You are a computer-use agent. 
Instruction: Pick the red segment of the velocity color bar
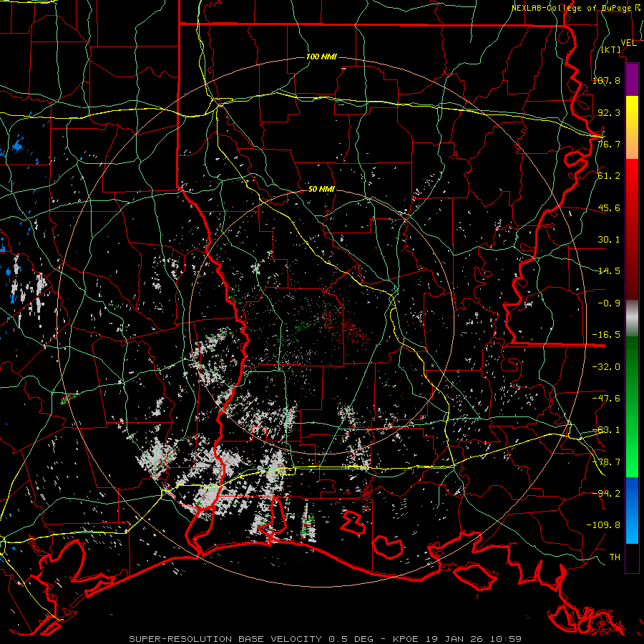(632, 229)
